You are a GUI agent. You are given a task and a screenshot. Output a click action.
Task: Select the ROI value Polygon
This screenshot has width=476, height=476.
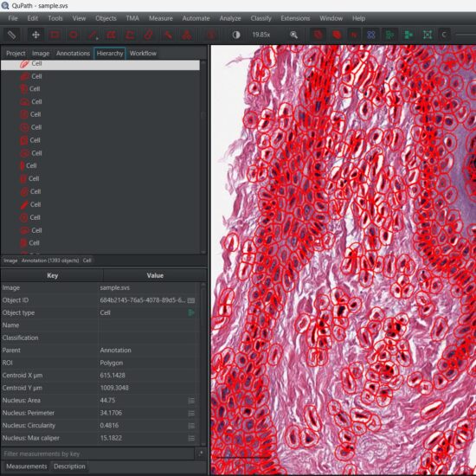112,363
